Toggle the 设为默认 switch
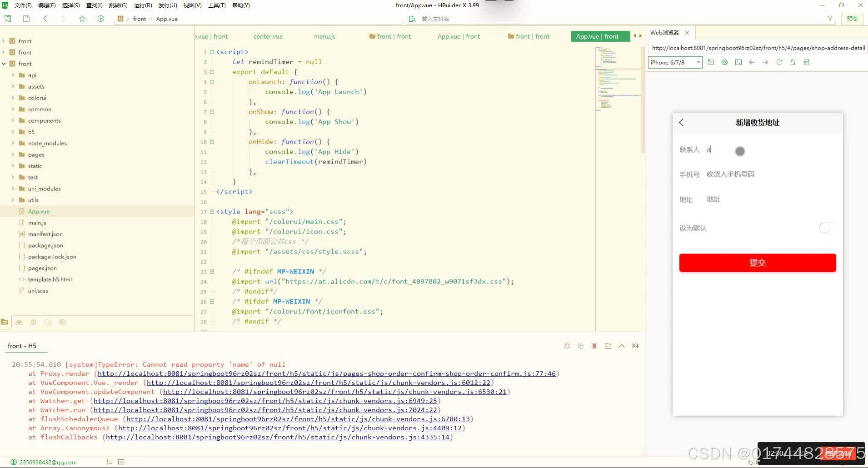 [x=827, y=228]
